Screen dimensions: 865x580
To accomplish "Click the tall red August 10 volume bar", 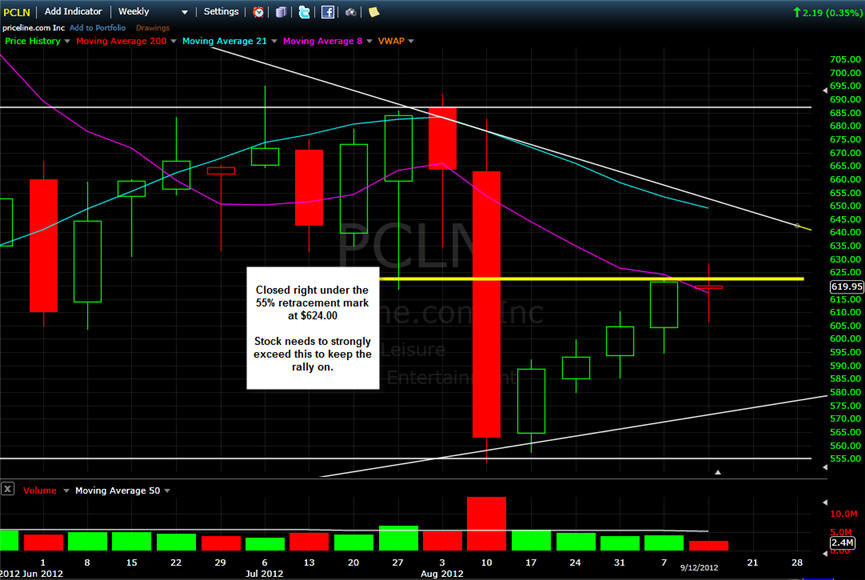I will point(486,524).
